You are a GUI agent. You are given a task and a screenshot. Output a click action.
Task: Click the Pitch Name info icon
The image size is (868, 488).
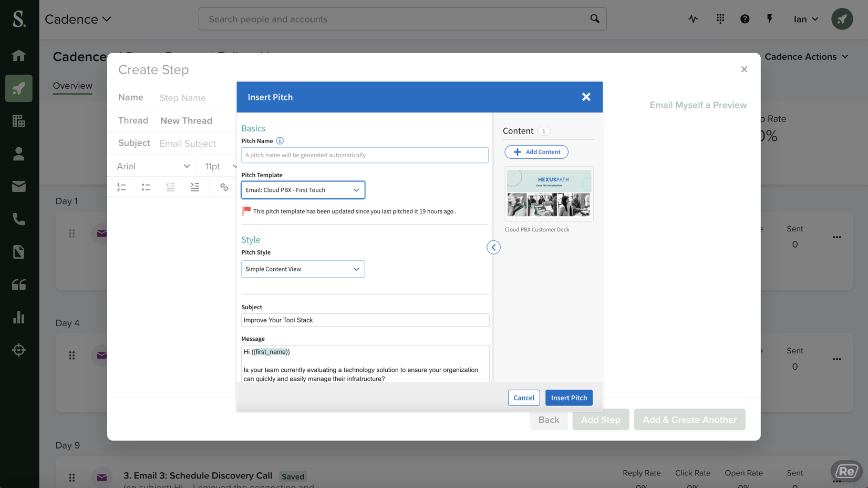[280, 141]
